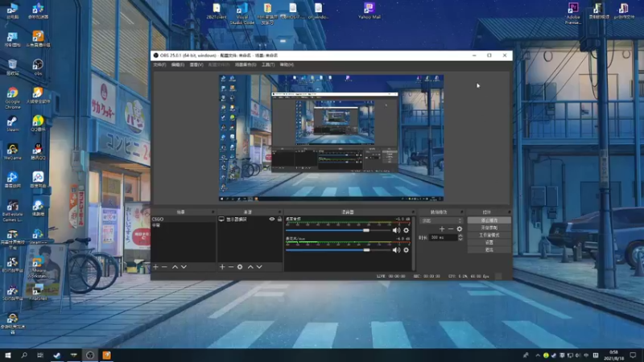Click the mixer panel vertical scrollbar
The height and width of the screenshot is (362, 644).
point(413,243)
